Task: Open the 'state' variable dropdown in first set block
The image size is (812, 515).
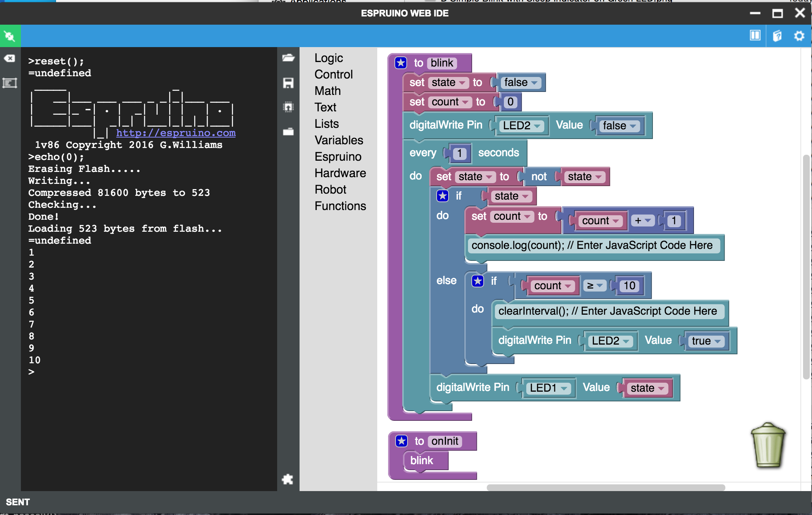Action: (449, 83)
